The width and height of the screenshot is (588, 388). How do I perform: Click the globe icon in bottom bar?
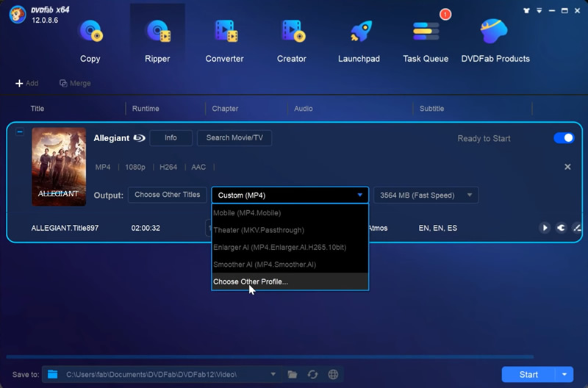pyautogui.click(x=333, y=375)
